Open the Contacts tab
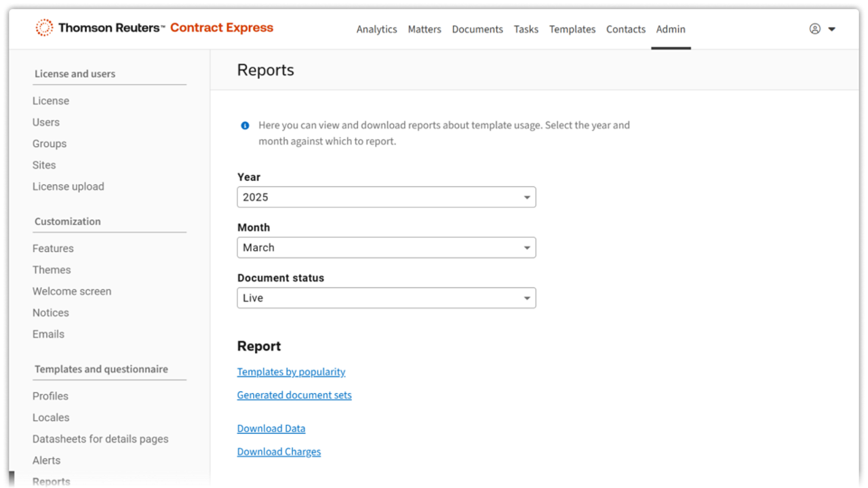Screen dimensions: 868x488 pos(625,29)
